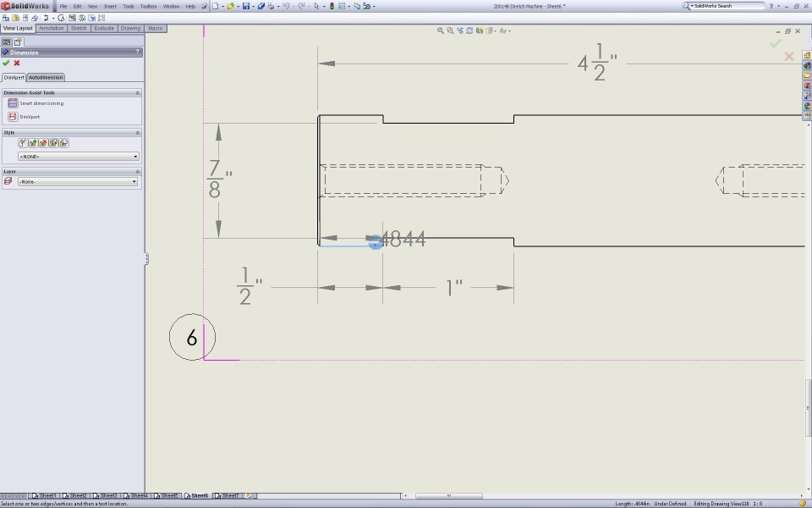
Task: Click the horizontal scrollbar thumb
Action: tap(449, 496)
